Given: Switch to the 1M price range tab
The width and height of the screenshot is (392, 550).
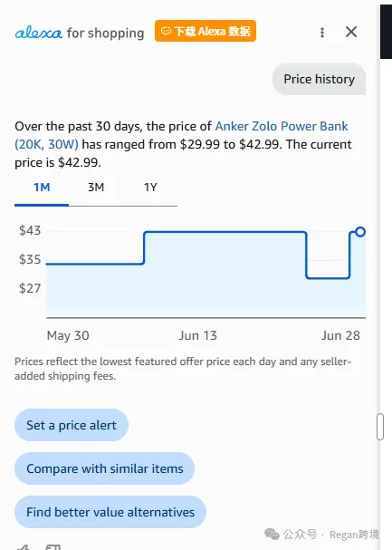Looking at the screenshot, I should tap(42, 188).
